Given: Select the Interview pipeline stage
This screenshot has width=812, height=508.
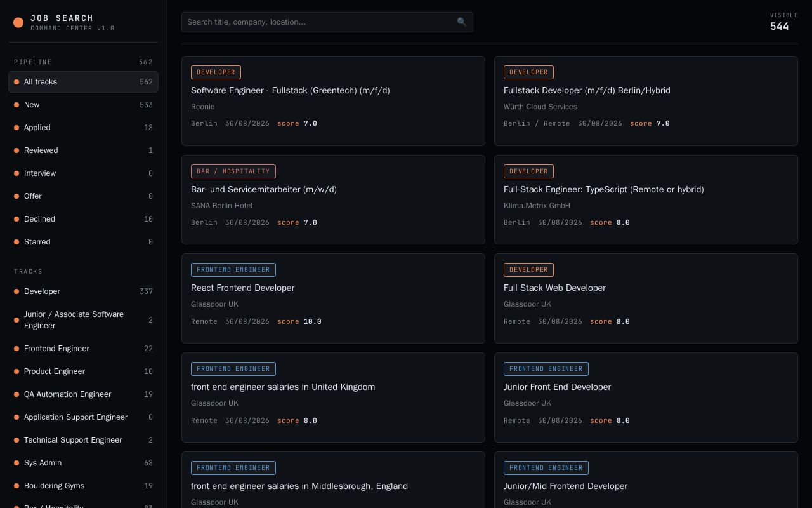Looking at the screenshot, I should 83,173.
